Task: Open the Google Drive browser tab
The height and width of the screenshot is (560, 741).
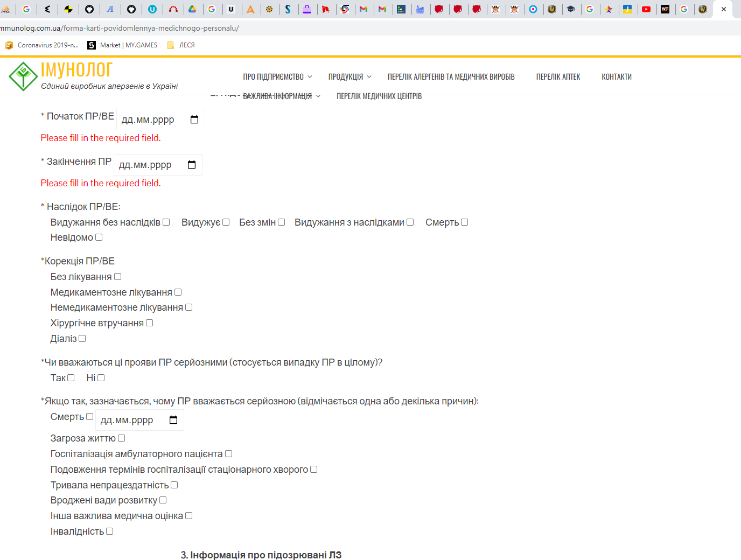Action: (x=192, y=9)
